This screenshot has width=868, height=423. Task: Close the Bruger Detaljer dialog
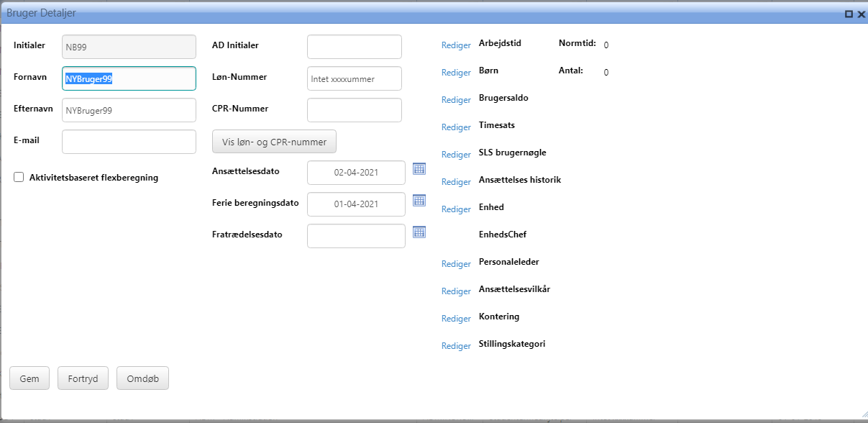[861, 14]
